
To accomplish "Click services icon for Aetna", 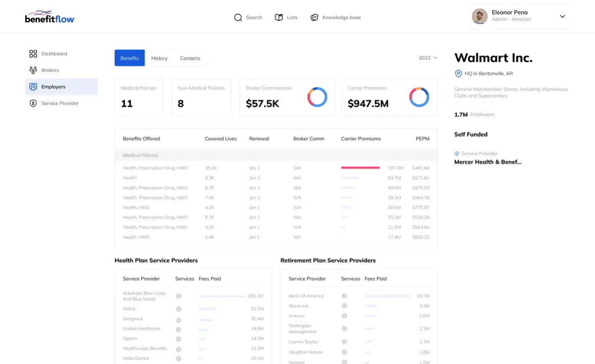I will point(178,309).
